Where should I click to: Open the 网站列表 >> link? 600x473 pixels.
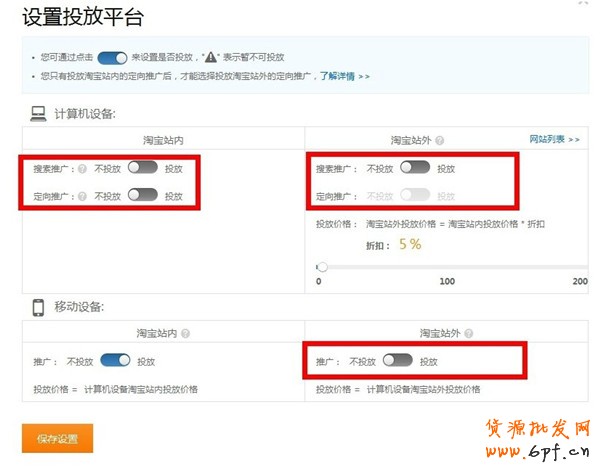click(553, 140)
